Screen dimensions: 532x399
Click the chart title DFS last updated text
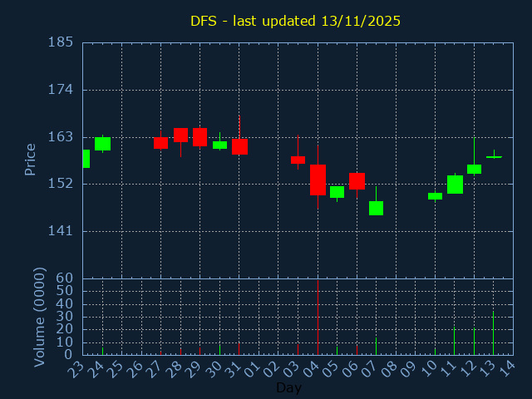pyautogui.click(x=295, y=21)
